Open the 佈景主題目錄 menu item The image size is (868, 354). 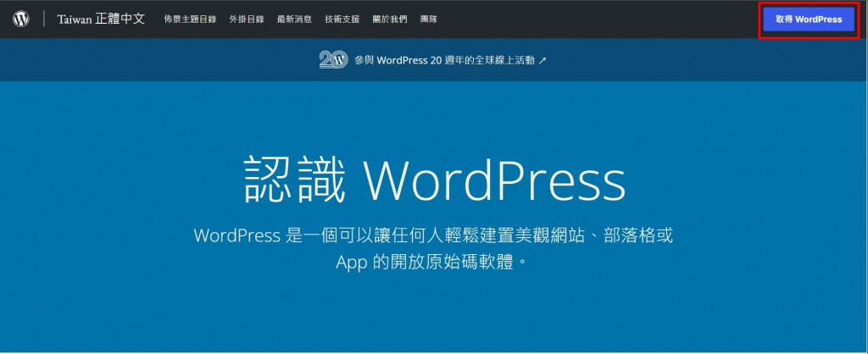(x=190, y=19)
